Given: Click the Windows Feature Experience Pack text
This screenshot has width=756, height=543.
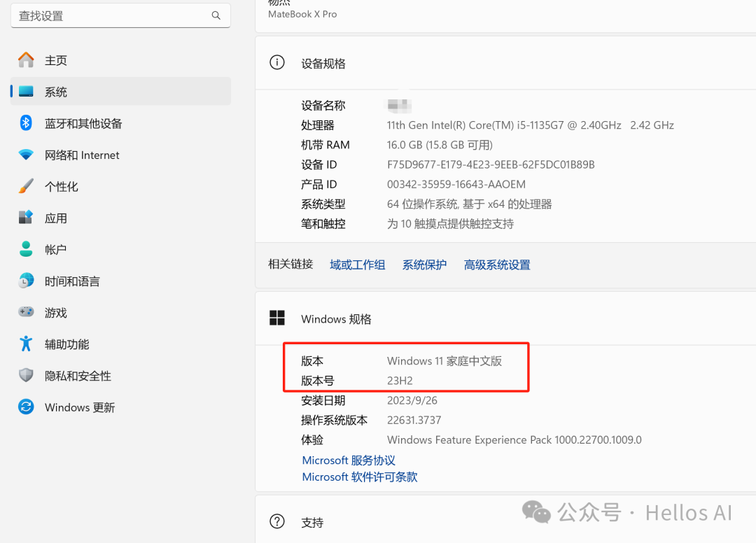Looking at the screenshot, I should (x=514, y=440).
